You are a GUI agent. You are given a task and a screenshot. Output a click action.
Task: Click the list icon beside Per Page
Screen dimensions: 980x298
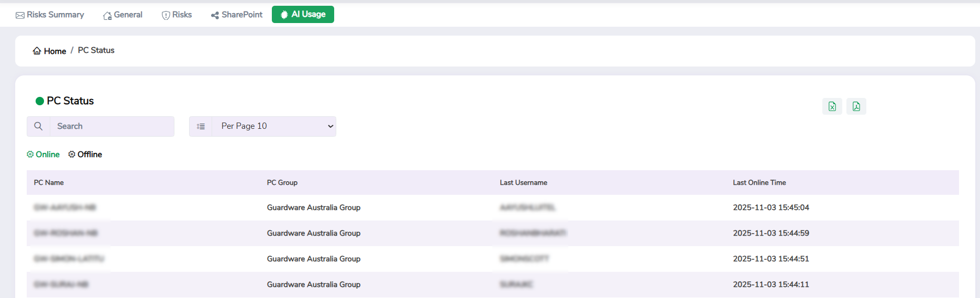[201, 126]
